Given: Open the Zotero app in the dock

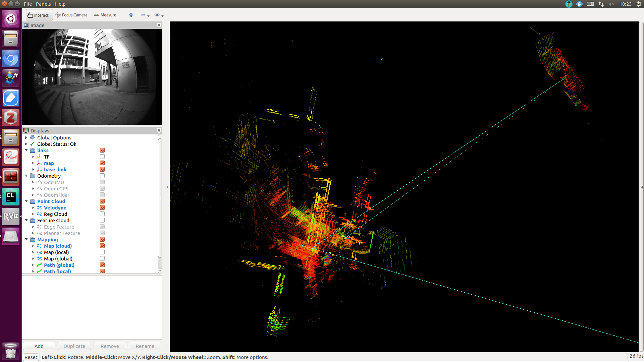Looking at the screenshot, I should click(10, 118).
